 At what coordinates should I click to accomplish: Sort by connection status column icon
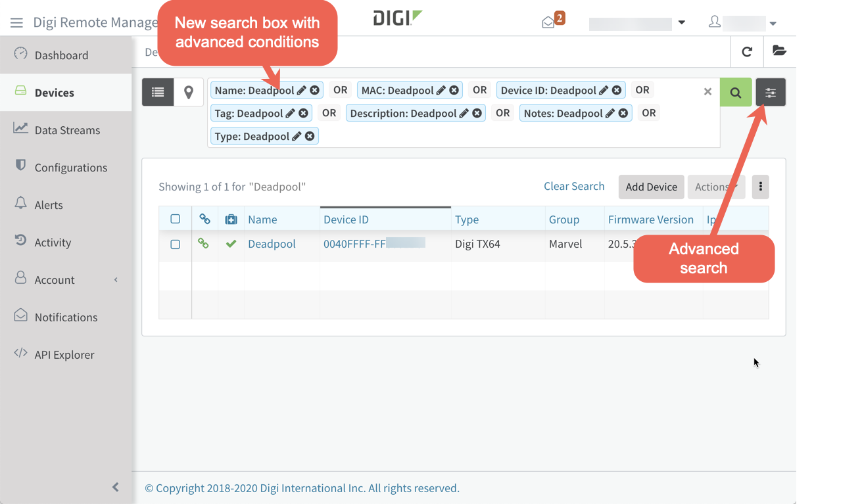(204, 219)
